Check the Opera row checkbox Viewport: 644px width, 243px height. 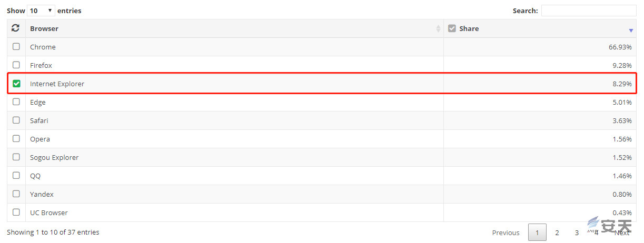tap(16, 138)
